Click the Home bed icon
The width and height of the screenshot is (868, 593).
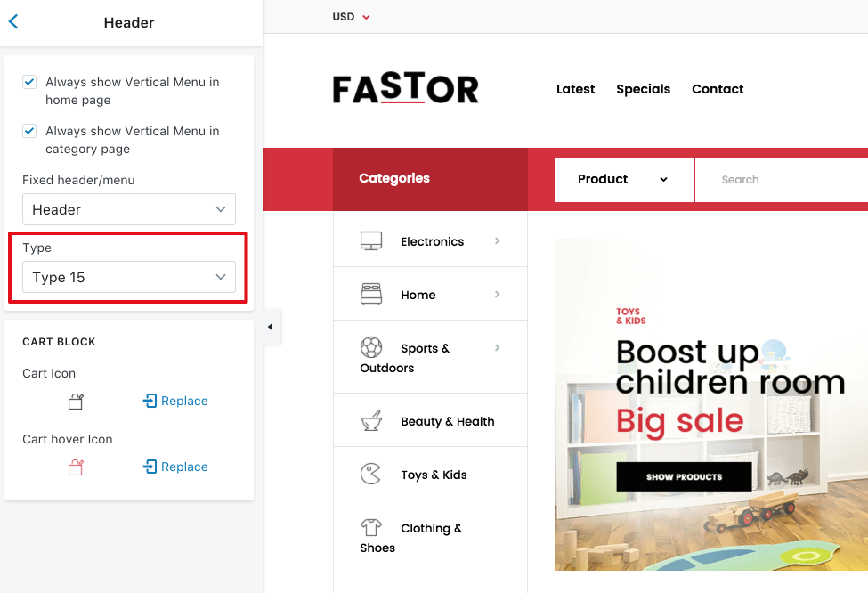[x=371, y=294]
